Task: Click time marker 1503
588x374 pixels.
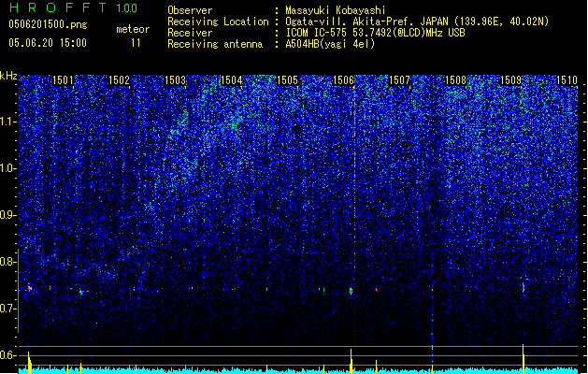Action: click(175, 79)
